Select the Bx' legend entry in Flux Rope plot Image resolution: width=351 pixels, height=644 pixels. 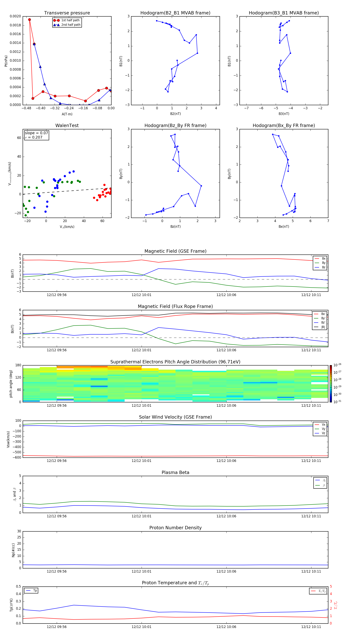click(320, 314)
